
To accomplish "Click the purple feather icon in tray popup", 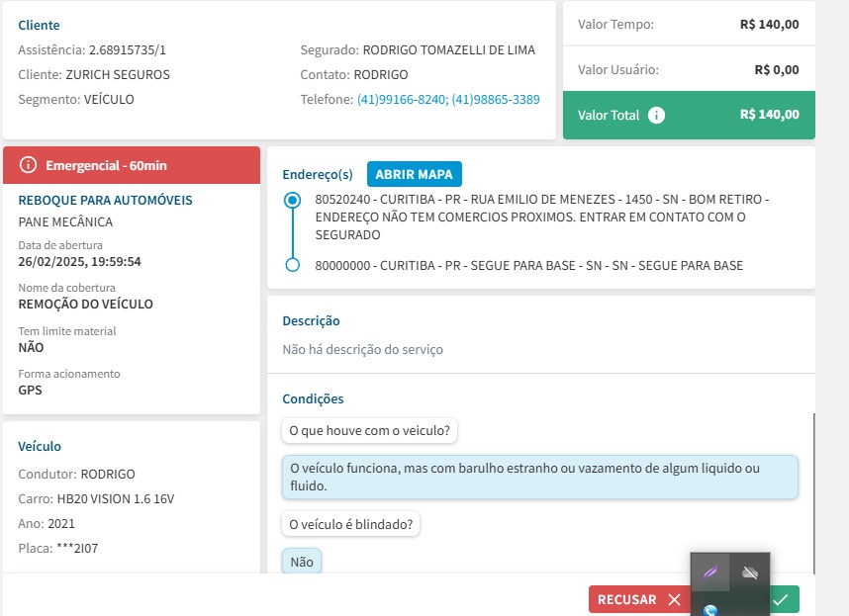I will click(709, 572).
